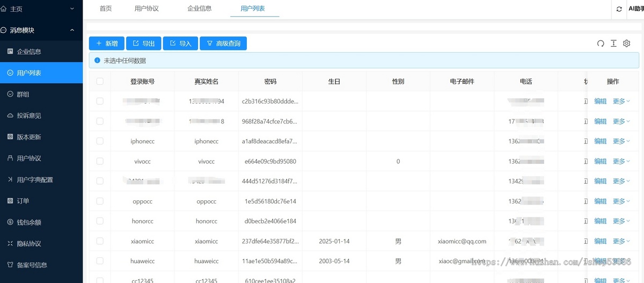Click the info icon in the selection alert
The image size is (644, 283).
click(x=97, y=61)
